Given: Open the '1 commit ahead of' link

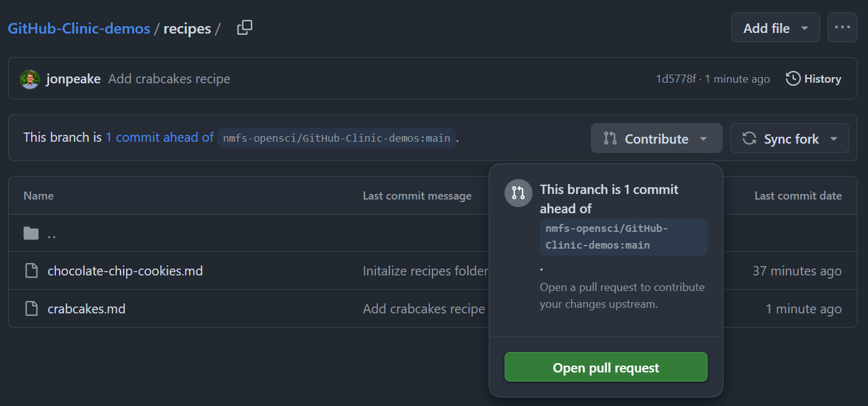Looking at the screenshot, I should [160, 137].
